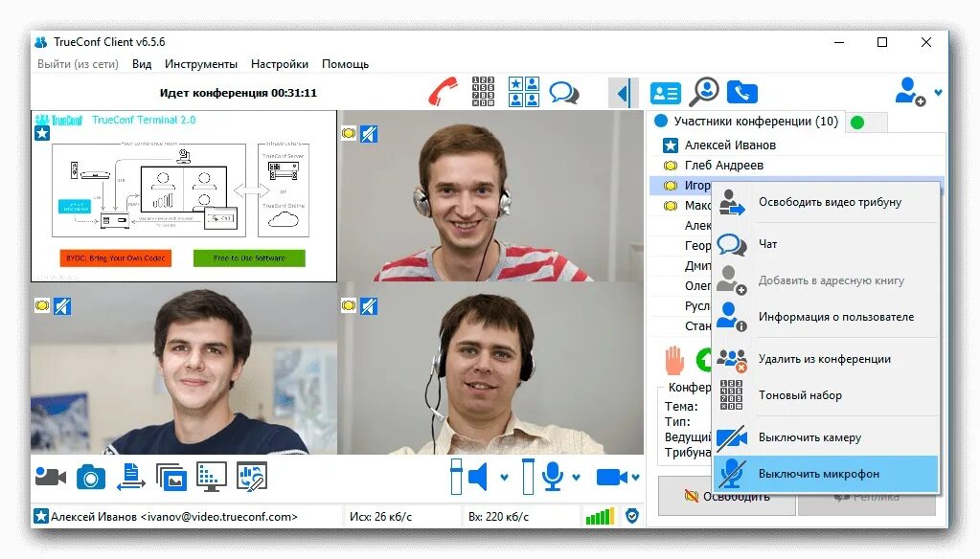980x559 pixels.
Task: Open the Настройки menu
Action: click(x=280, y=64)
